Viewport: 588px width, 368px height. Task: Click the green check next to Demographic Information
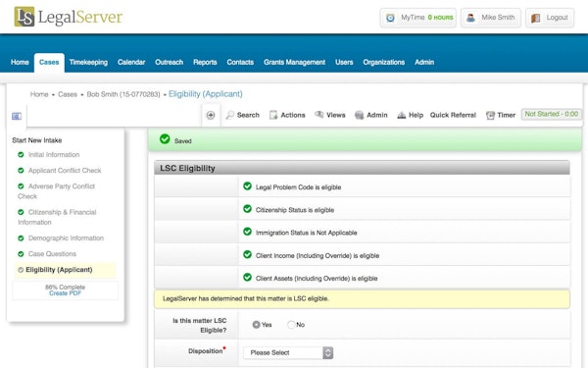pyautogui.click(x=21, y=238)
